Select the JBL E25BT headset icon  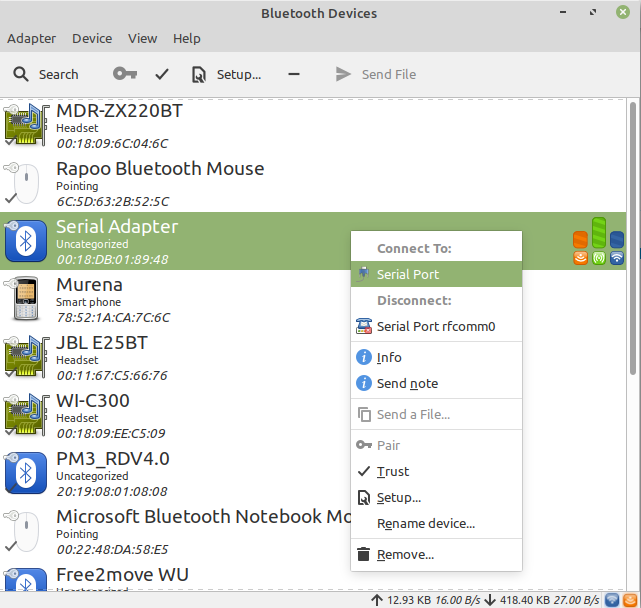[x=26, y=357]
